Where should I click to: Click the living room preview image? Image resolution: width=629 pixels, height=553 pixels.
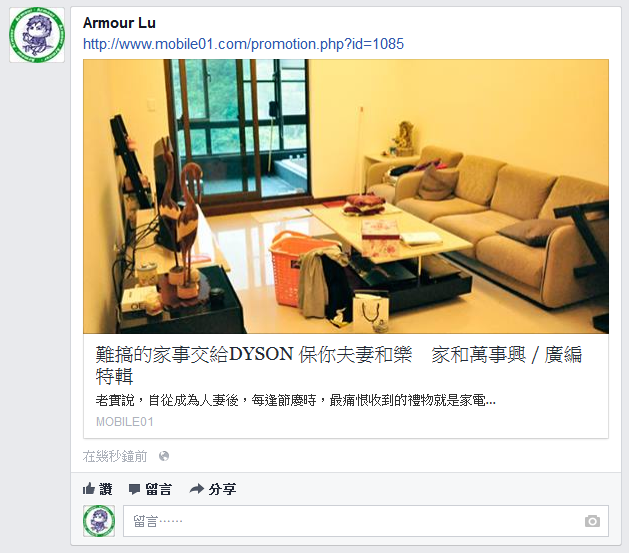(x=346, y=196)
